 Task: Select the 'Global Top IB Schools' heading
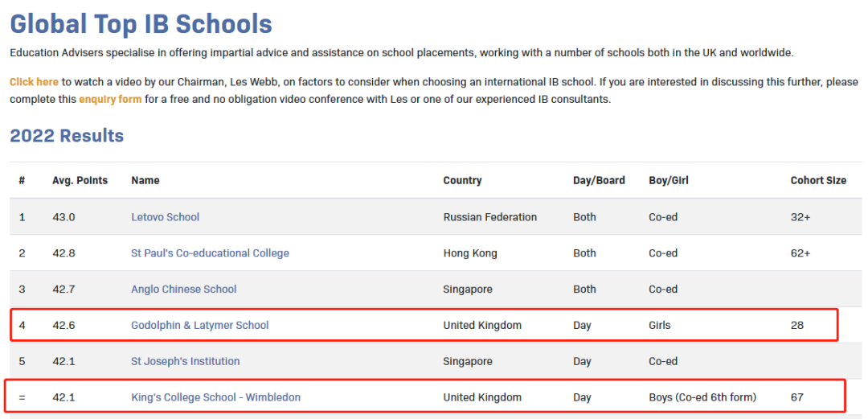pyautogui.click(x=141, y=24)
